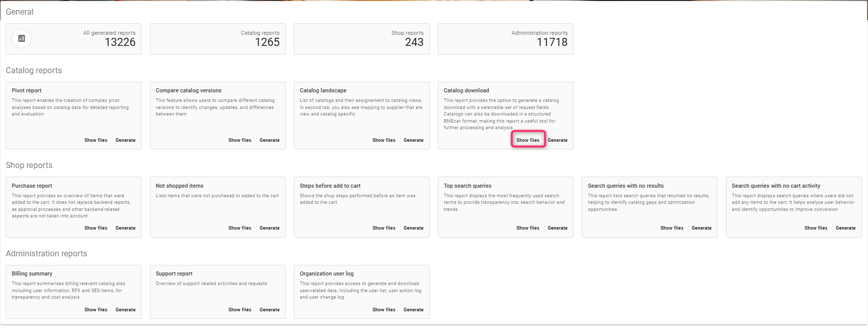Open the Shop reports summary card
The image size is (868, 333).
tap(362, 39)
